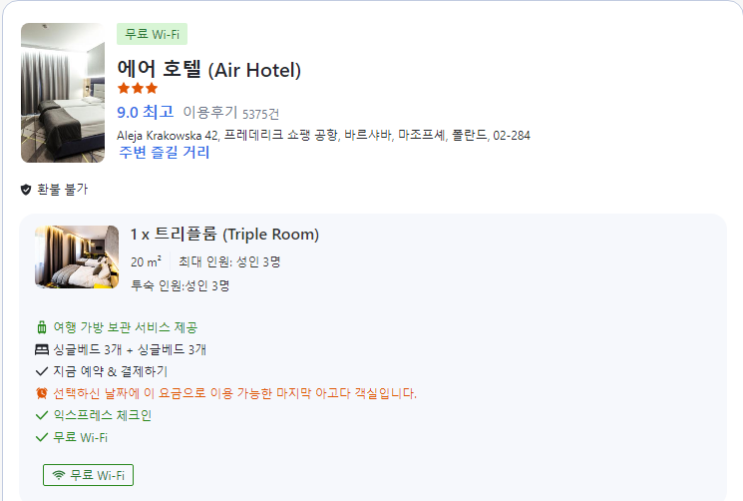Click the 여행 가방 보관 서비스 제공 text
Screen dimensions: 743x501
coord(125,327)
